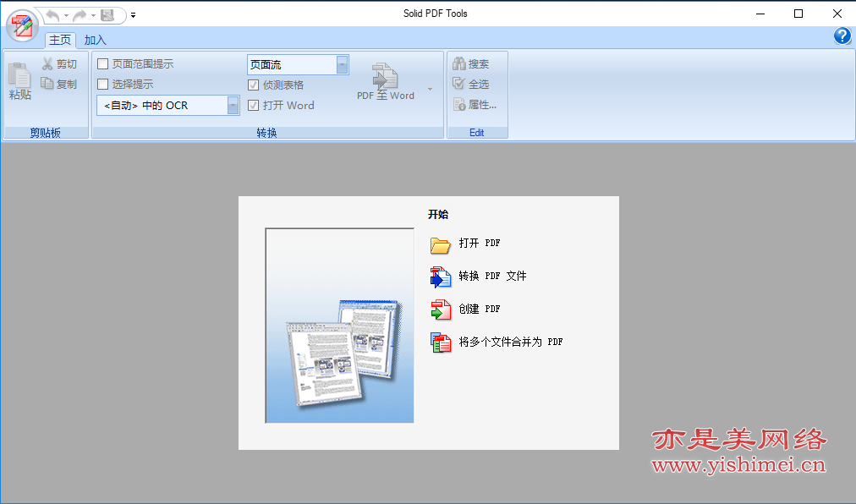Click the Undo arrow in quick access toolbar

coord(52,15)
